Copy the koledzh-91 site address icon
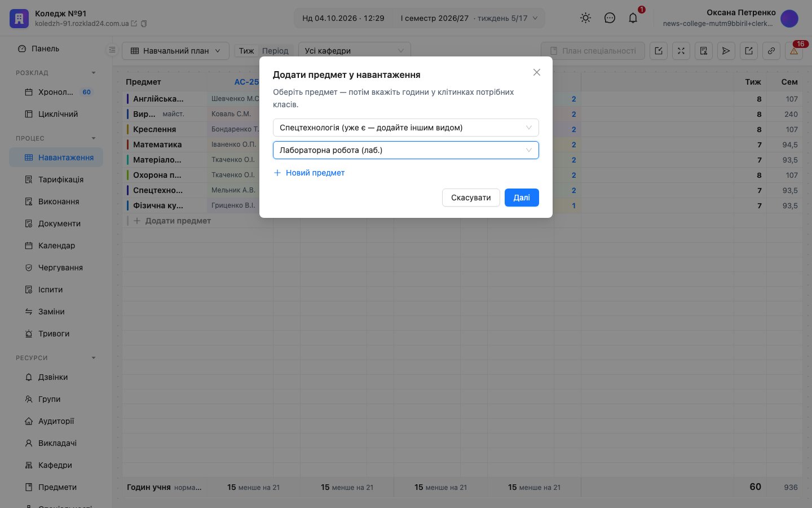This screenshot has width=812, height=508. click(x=144, y=24)
